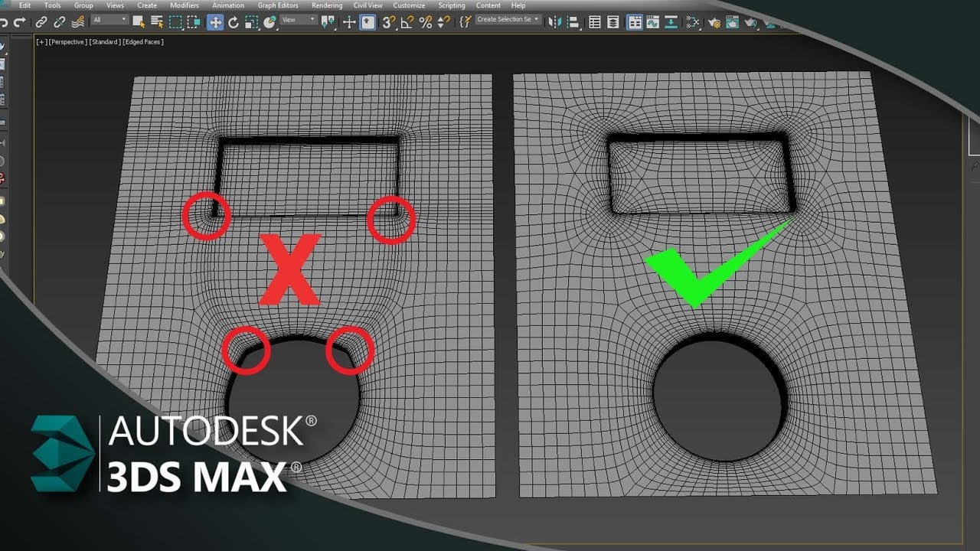Viewport: 980px width, 551px height.
Task: Open 'View' reference coordinate system dropdown
Action: (x=299, y=20)
